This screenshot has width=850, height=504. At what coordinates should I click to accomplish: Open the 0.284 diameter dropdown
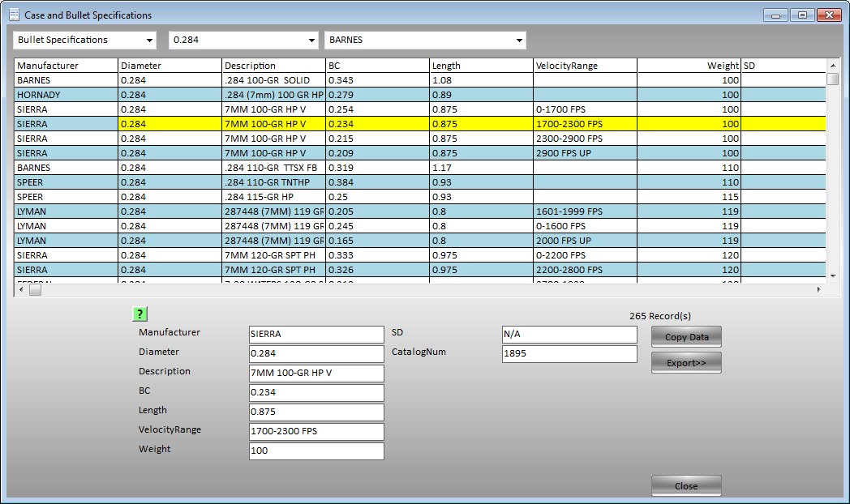311,40
